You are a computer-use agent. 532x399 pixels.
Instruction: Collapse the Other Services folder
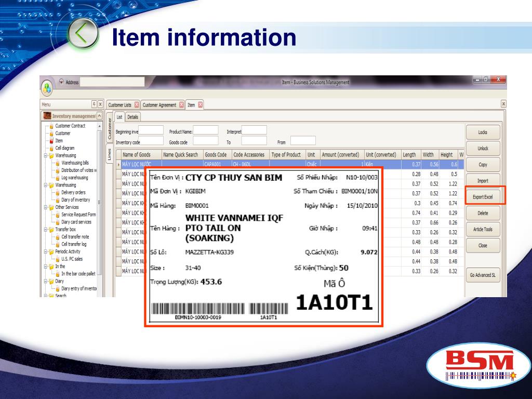point(46,207)
